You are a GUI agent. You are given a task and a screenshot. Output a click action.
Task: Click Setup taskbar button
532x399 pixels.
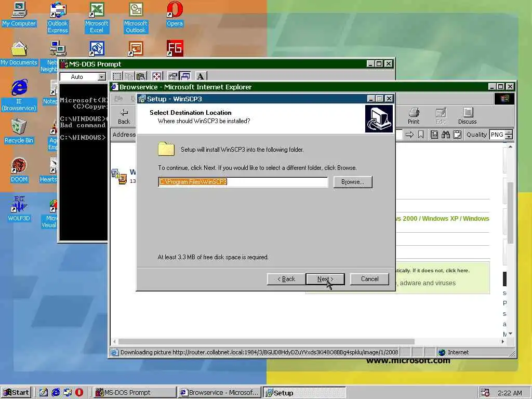tap(304, 393)
